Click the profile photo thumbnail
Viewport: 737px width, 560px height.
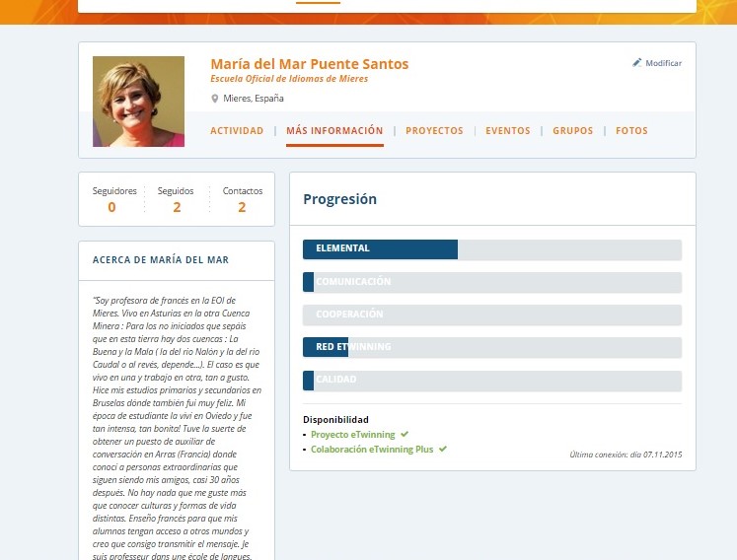tap(138, 102)
